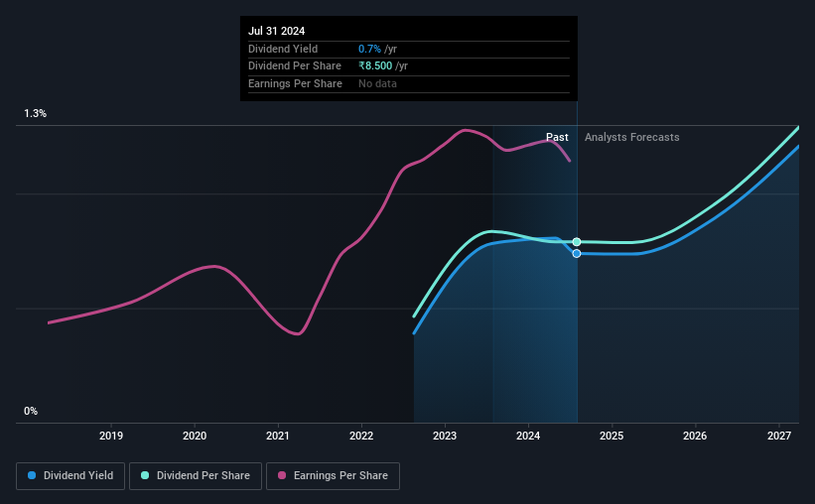
Task: Click the 2020 x-axis label
Action: (195, 436)
